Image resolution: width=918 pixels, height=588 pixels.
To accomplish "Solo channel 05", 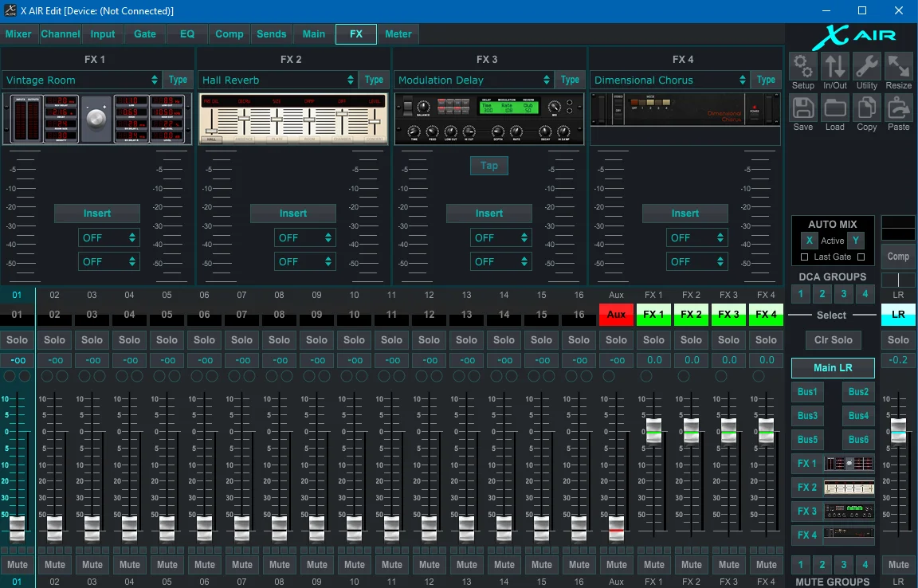I will coord(167,339).
